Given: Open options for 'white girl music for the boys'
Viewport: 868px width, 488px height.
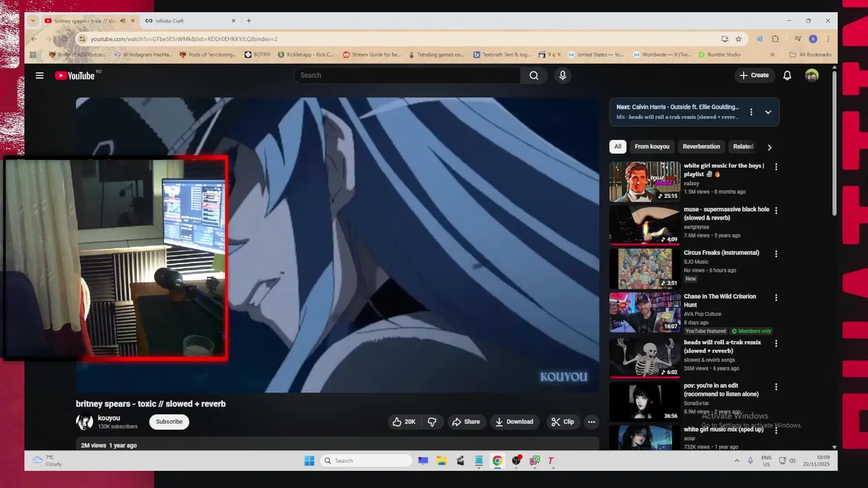Looking at the screenshot, I should click(776, 167).
